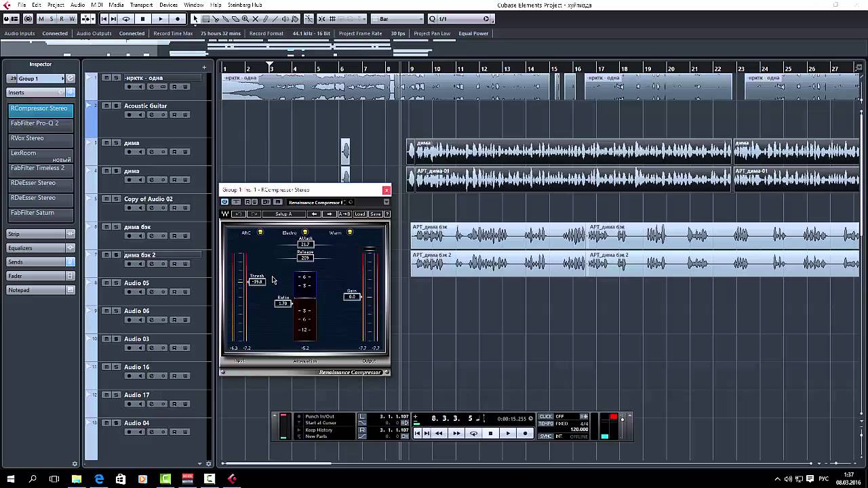The width and height of the screenshot is (868, 488).
Task: Click the top toolbar Record button
Action: point(178,19)
